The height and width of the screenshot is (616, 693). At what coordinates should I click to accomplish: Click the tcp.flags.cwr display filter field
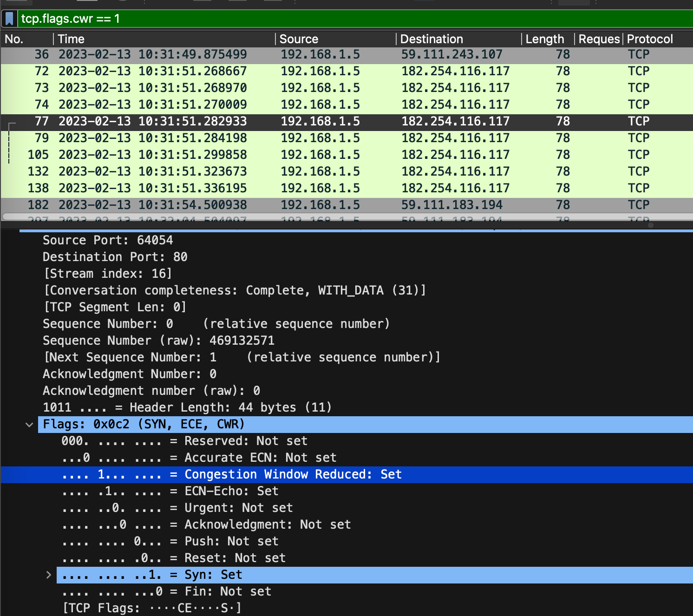coord(325,19)
